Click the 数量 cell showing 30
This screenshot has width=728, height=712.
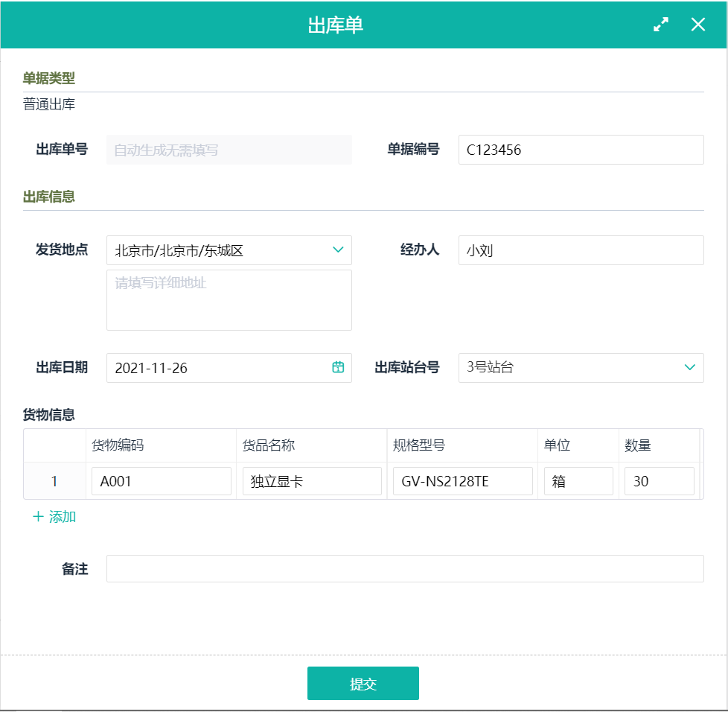[x=659, y=481]
